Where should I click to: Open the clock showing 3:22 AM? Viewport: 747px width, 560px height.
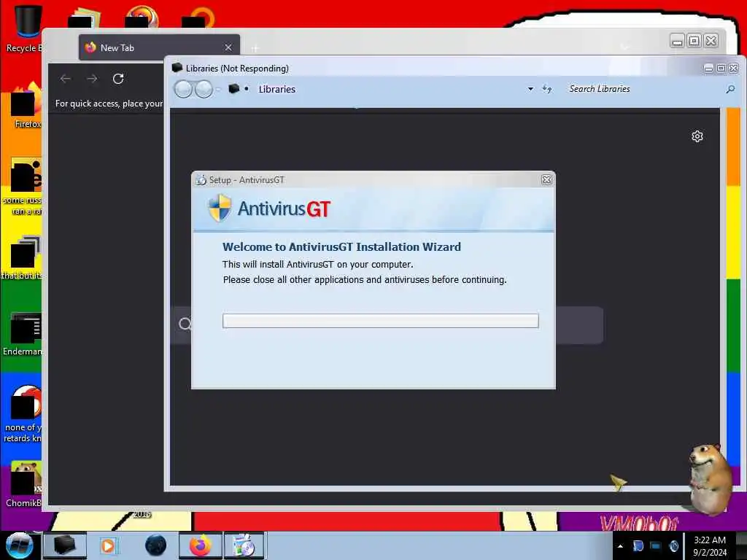(x=709, y=546)
